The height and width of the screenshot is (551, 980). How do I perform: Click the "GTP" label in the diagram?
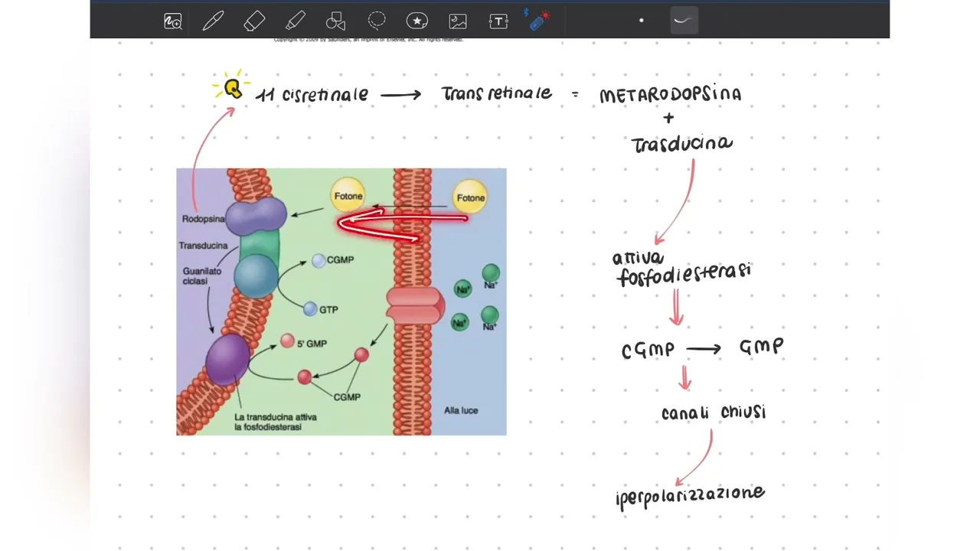click(x=328, y=310)
